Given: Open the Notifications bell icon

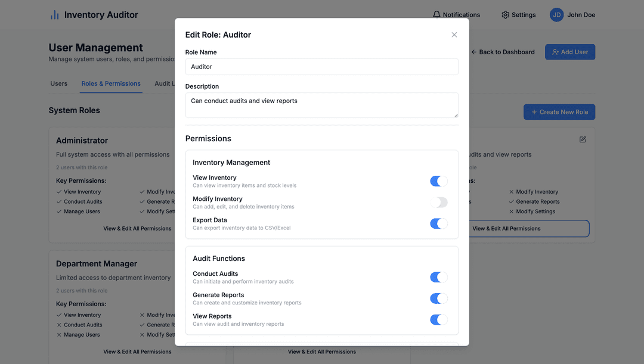Looking at the screenshot, I should pyautogui.click(x=436, y=14).
